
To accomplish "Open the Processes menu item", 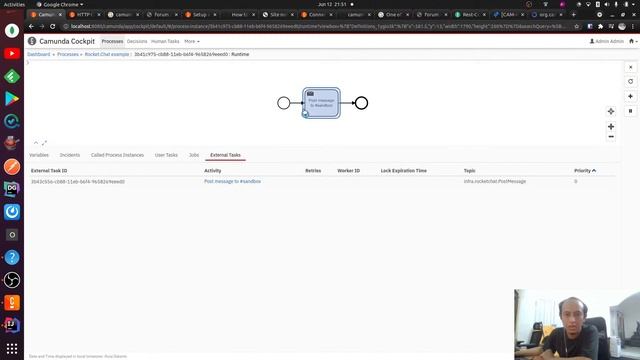I will (112, 41).
